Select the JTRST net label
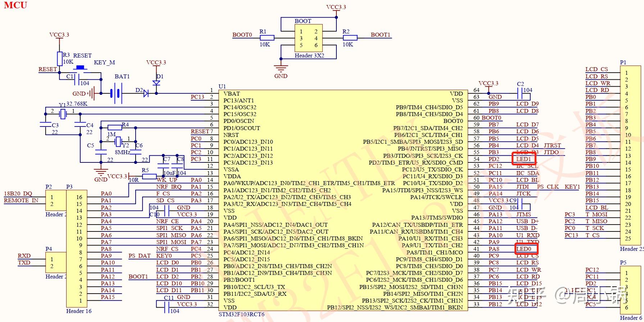 [552, 146]
